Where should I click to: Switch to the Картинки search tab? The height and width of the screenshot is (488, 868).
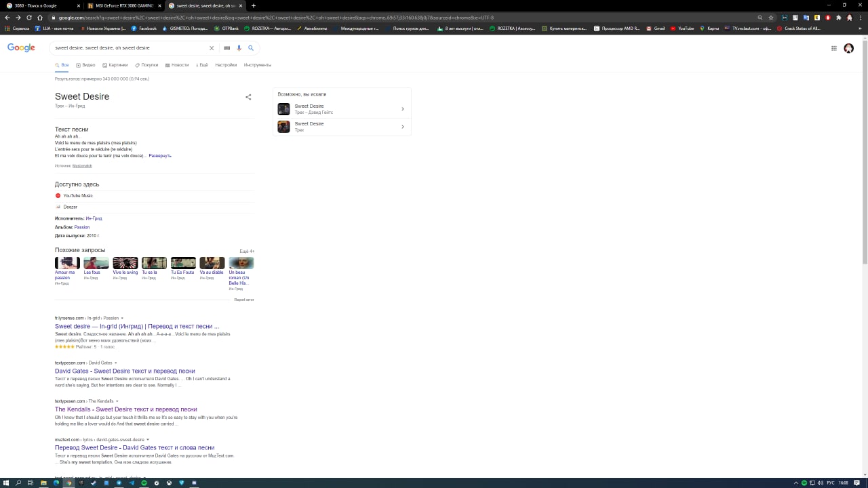[x=115, y=65]
